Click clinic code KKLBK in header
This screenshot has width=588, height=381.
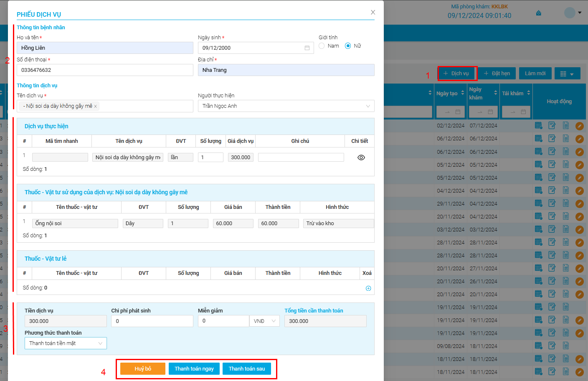(499, 7)
